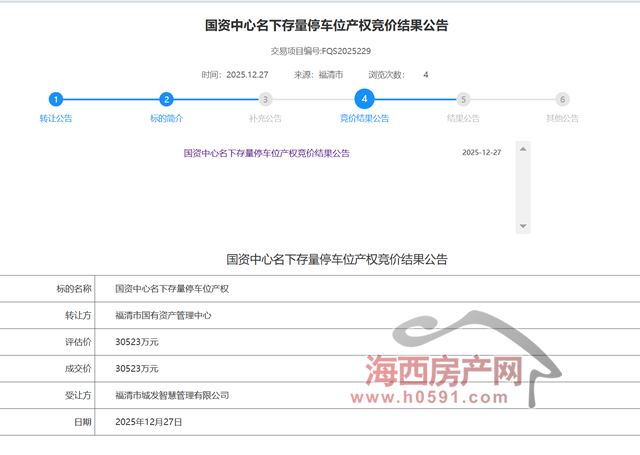Select the 补充公告 step label
Viewport: 640px width, 455px height.
click(265, 118)
